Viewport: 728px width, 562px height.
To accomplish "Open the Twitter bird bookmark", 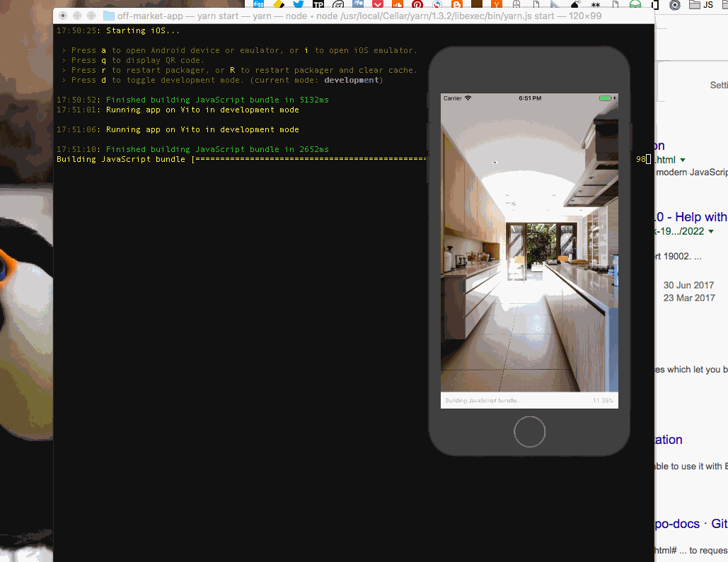I will (298, 4).
